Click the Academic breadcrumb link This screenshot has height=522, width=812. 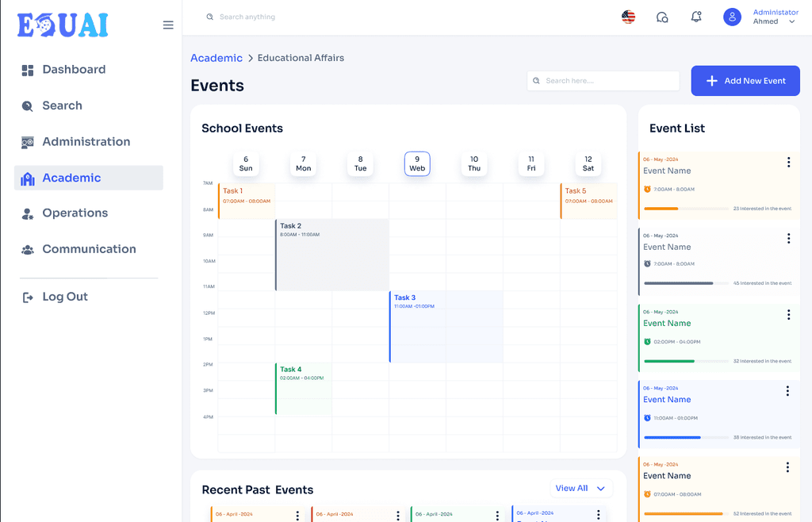click(x=216, y=58)
